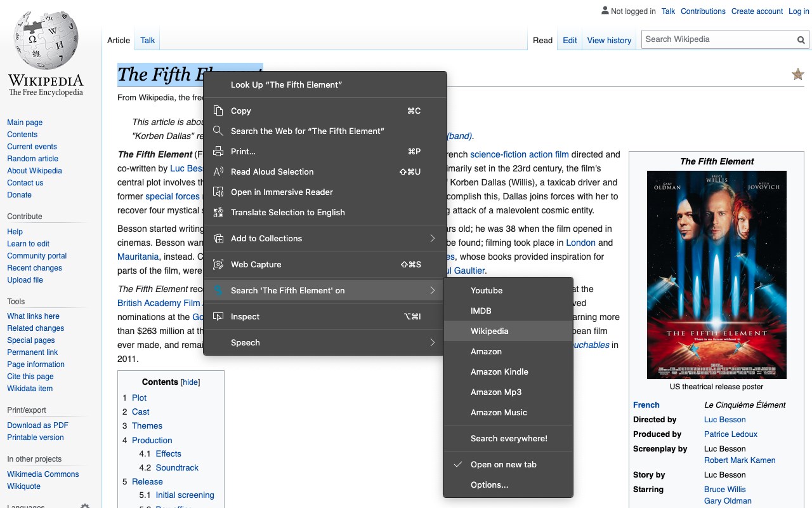The image size is (812, 508).
Task: Click the Recent changes sidebar link
Action: (x=34, y=268)
